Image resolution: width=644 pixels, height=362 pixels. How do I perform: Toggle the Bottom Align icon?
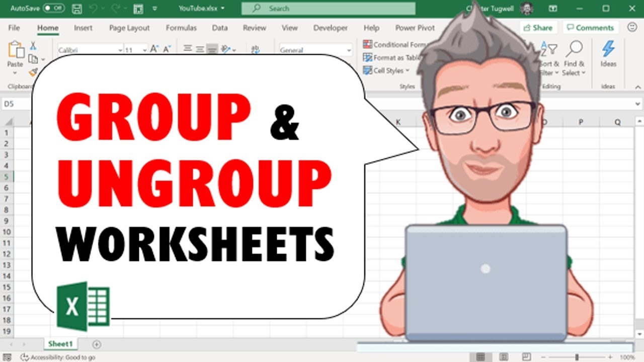pyautogui.click(x=212, y=49)
